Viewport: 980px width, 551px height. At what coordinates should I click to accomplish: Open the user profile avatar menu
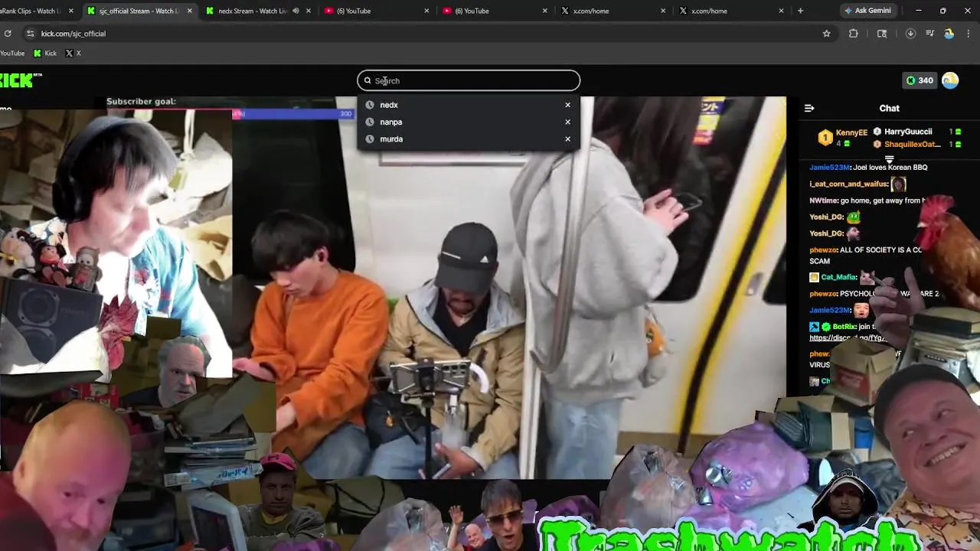(950, 80)
